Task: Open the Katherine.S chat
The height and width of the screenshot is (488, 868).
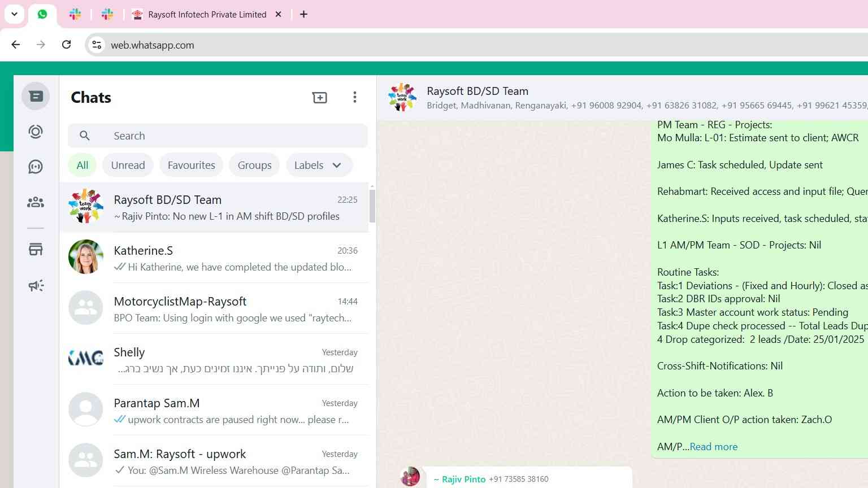Action: coord(214,258)
